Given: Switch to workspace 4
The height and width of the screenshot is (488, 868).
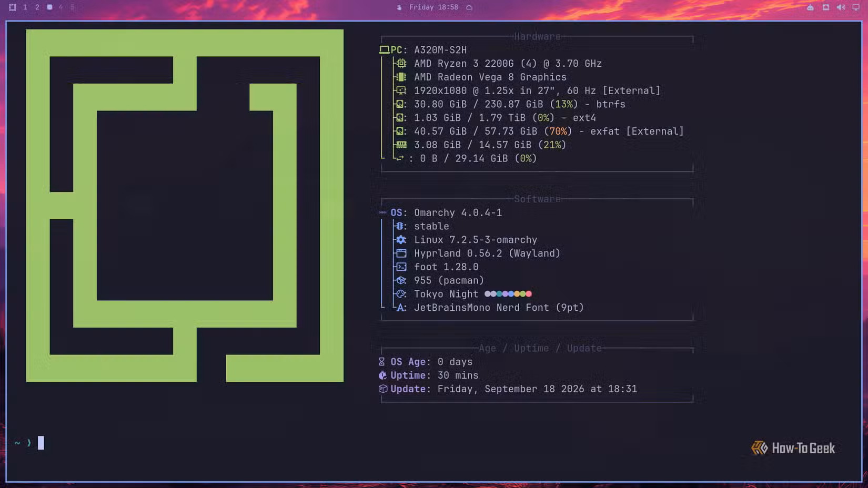Looking at the screenshot, I should point(61,7).
